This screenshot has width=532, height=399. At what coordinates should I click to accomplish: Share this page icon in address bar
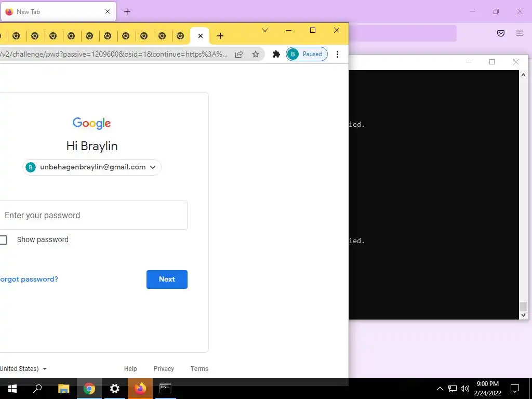tap(239, 54)
